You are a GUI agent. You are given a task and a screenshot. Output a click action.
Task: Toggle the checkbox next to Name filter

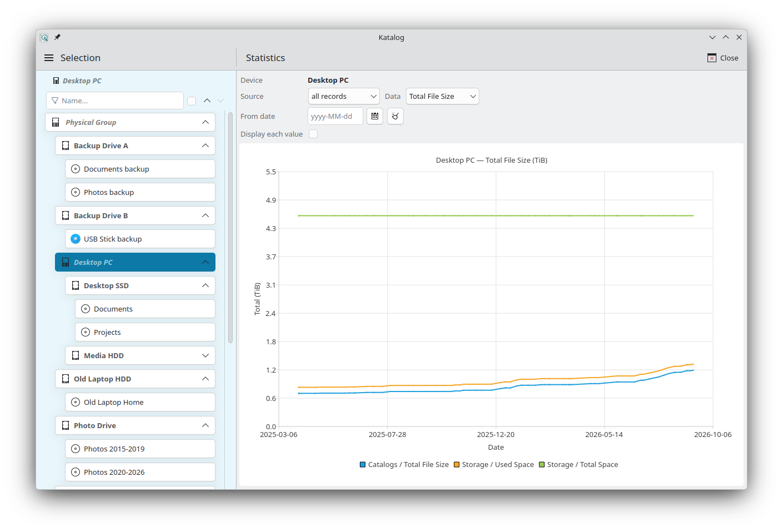[x=192, y=101]
